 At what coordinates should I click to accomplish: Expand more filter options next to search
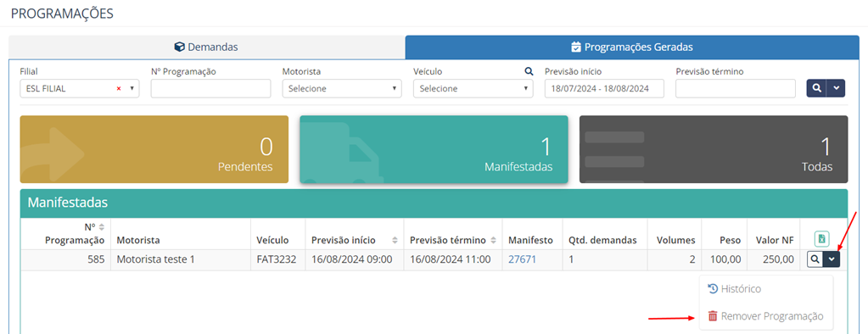click(836, 88)
